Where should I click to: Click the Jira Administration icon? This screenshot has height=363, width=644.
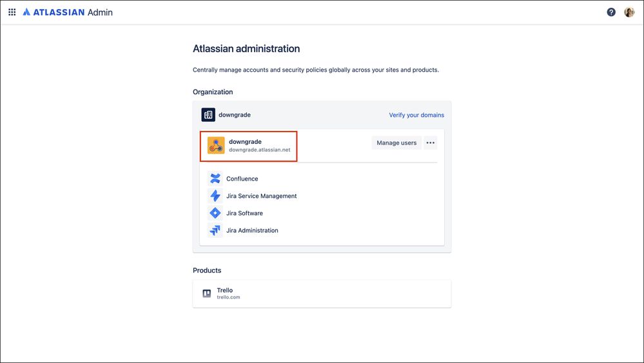(215, 230)
